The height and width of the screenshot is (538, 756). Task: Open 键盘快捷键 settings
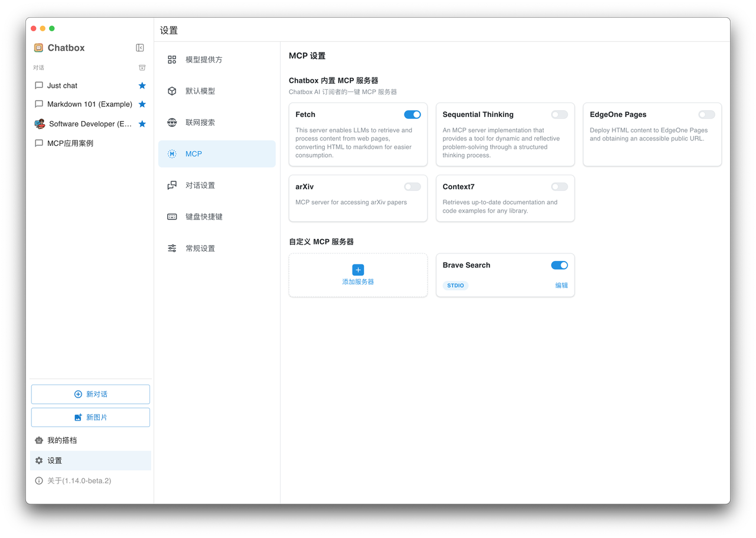point(217,217)
